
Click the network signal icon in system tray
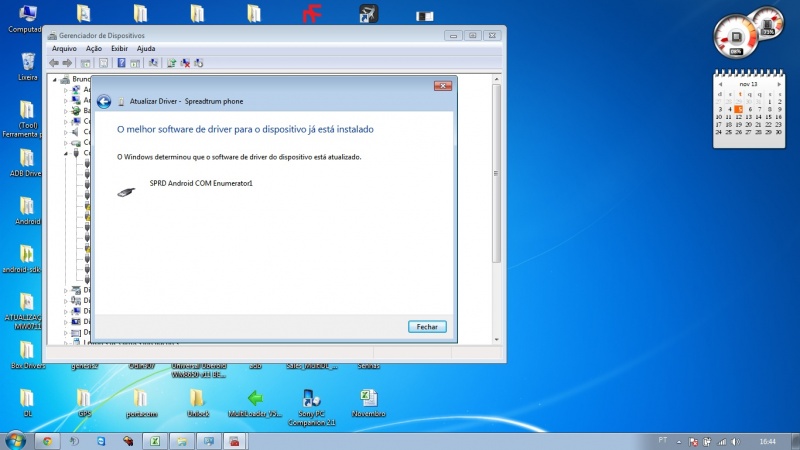pyautogui.click(x=721, y=442)
